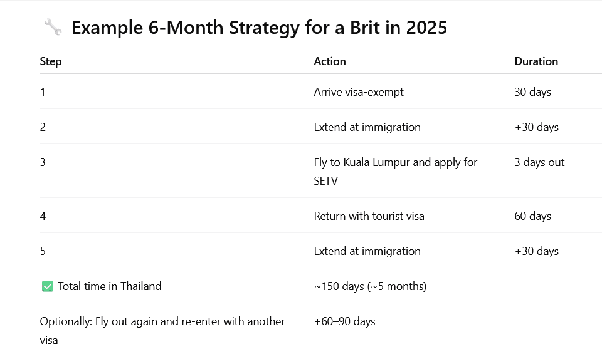Viewport: 602px width, 364px height.
Task: Select the Duration column header
Action: (536, 61)
